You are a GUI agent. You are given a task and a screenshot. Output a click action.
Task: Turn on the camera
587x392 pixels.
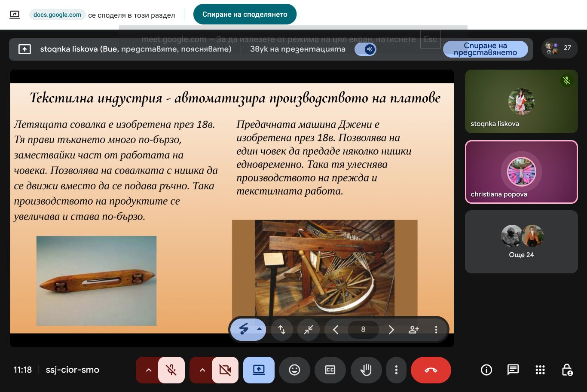[x=225, y=370]
